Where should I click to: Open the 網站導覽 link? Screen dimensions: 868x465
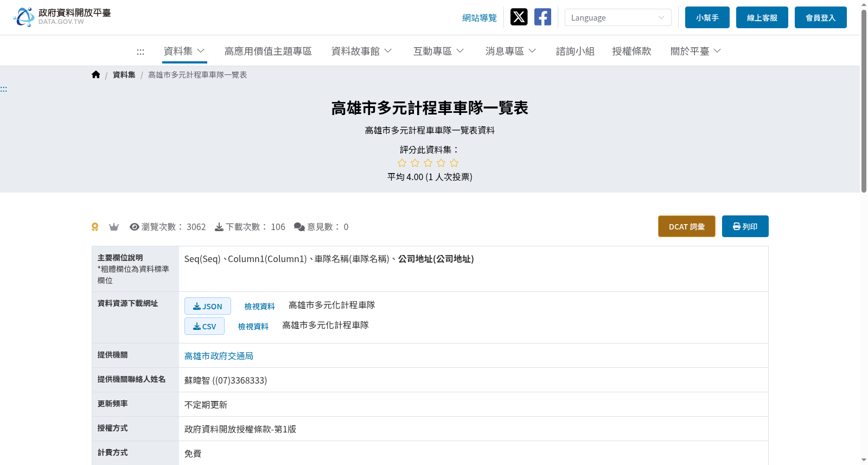pos(480,18)
